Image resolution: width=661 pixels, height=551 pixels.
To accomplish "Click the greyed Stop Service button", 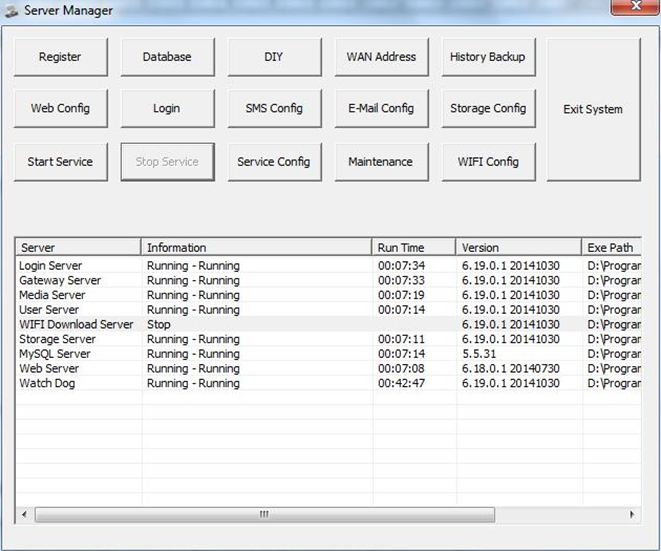I will [167, 162].
